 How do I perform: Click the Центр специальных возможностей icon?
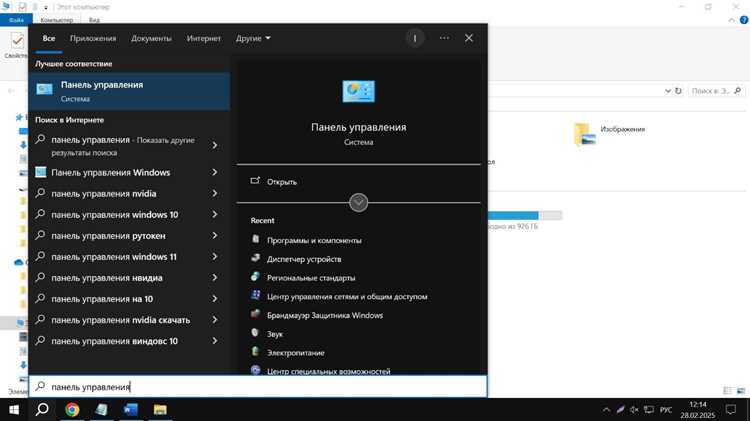coord(255,370)
